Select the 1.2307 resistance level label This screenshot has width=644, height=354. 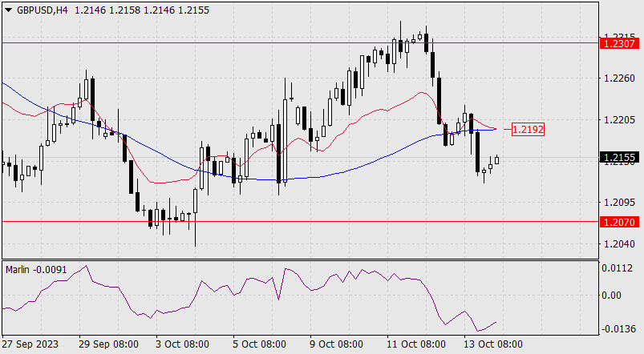point(620,43)
